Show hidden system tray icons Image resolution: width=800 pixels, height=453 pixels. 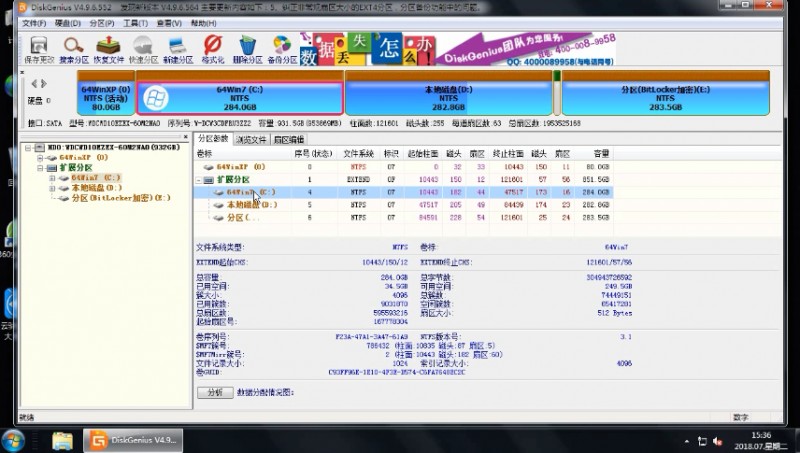pos(686,441)
